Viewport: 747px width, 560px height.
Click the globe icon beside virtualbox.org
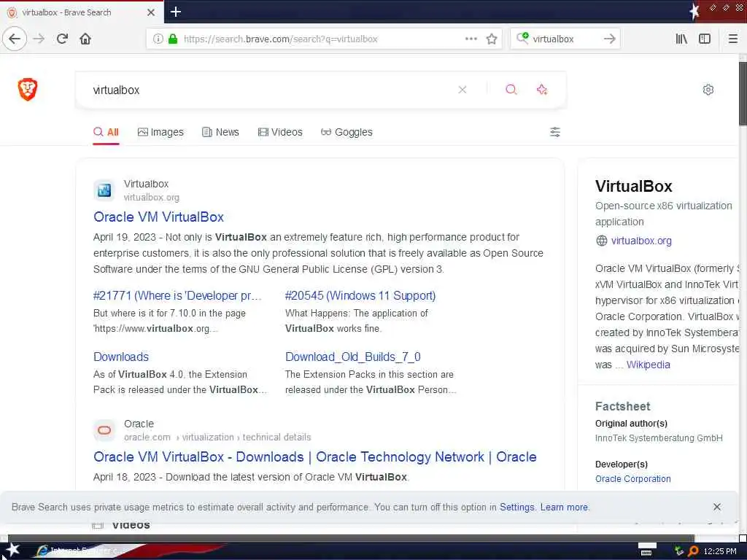(602, 241)
